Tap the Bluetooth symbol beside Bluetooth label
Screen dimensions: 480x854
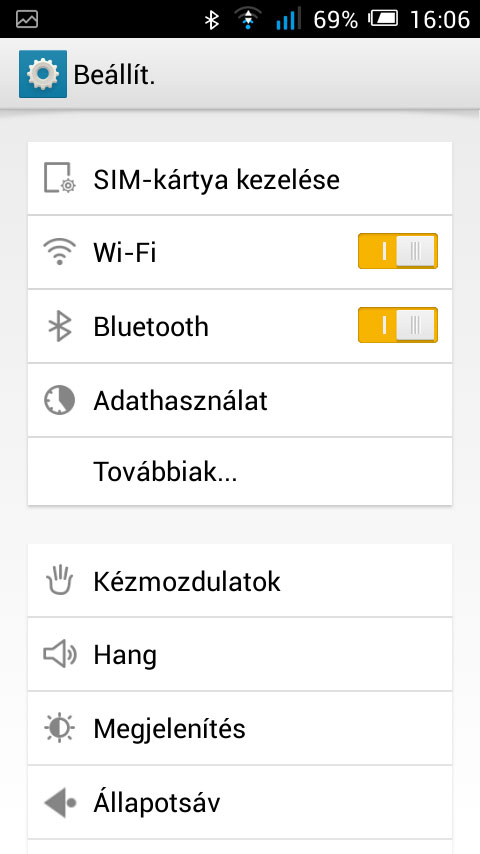59,326
